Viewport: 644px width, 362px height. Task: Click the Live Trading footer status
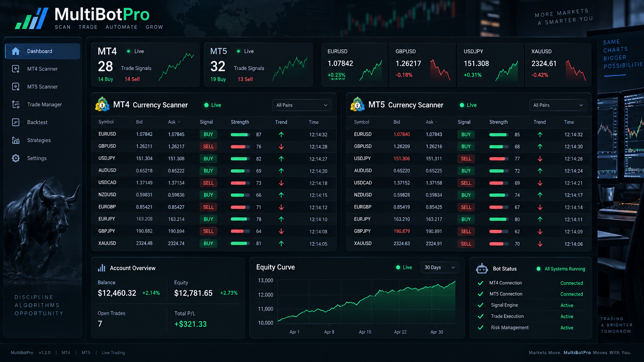[113, 353]
